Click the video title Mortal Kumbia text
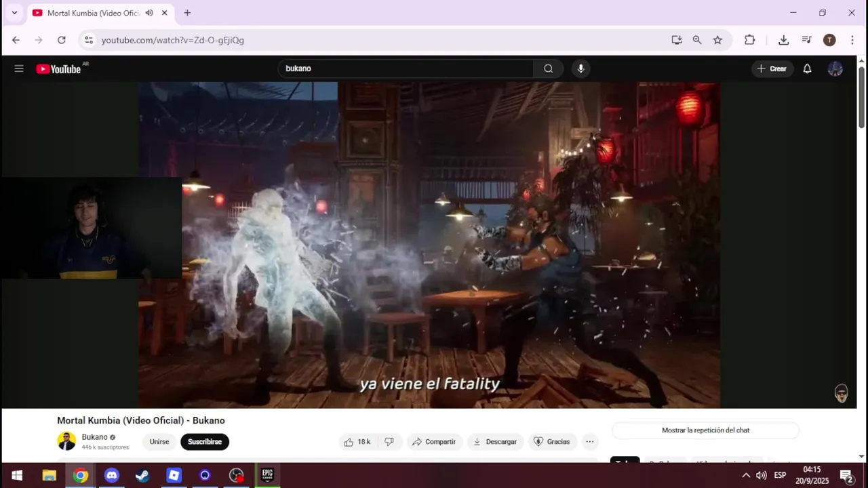This screenshot has width=868, height=488. pos(141,420)
